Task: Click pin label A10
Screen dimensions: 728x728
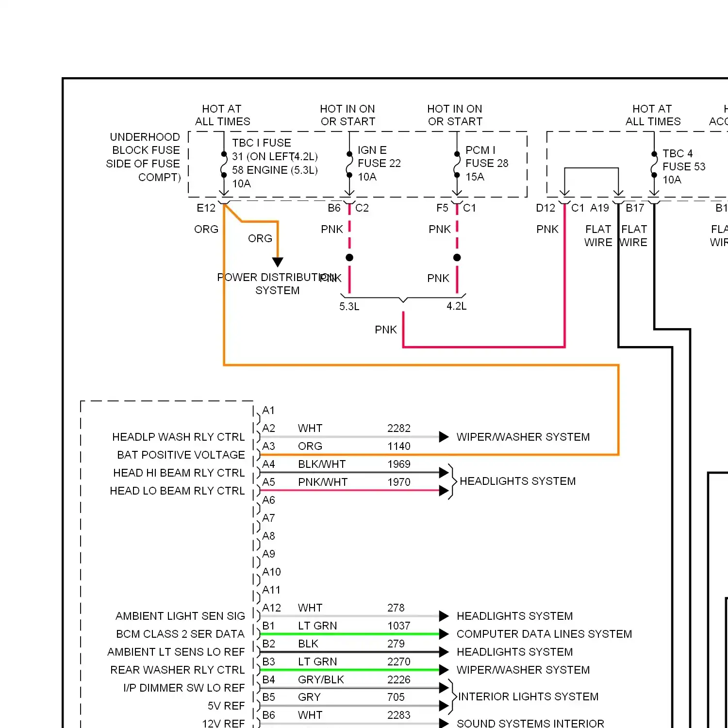Action: coord(271,572)
